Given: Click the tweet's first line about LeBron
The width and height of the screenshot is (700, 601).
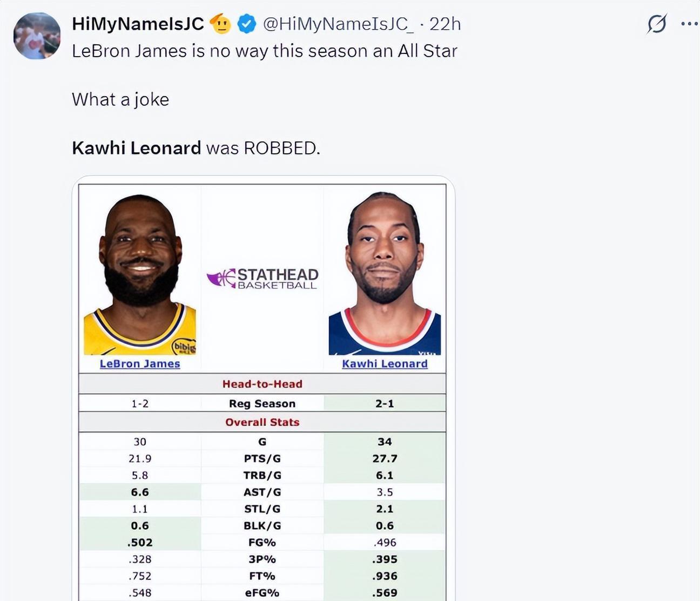Looking at the screenshot, I should tap(265, 51).
